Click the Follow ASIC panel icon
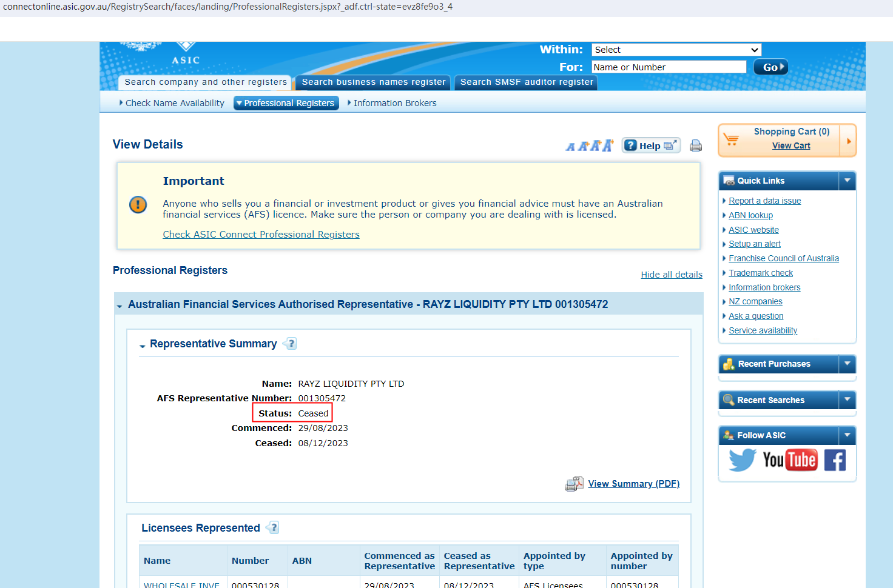The height and width of the screenshot is (588, 893). pos(729,435)
